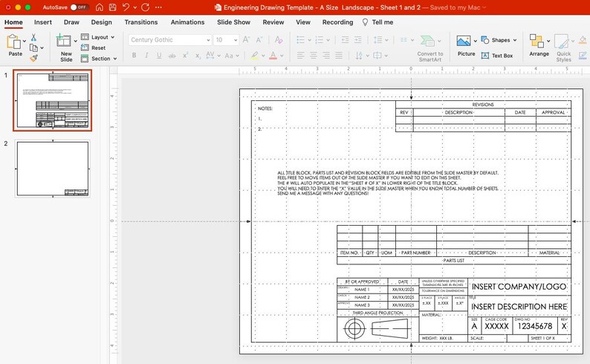
Task: Open the Recording tab
Action: 337,22
